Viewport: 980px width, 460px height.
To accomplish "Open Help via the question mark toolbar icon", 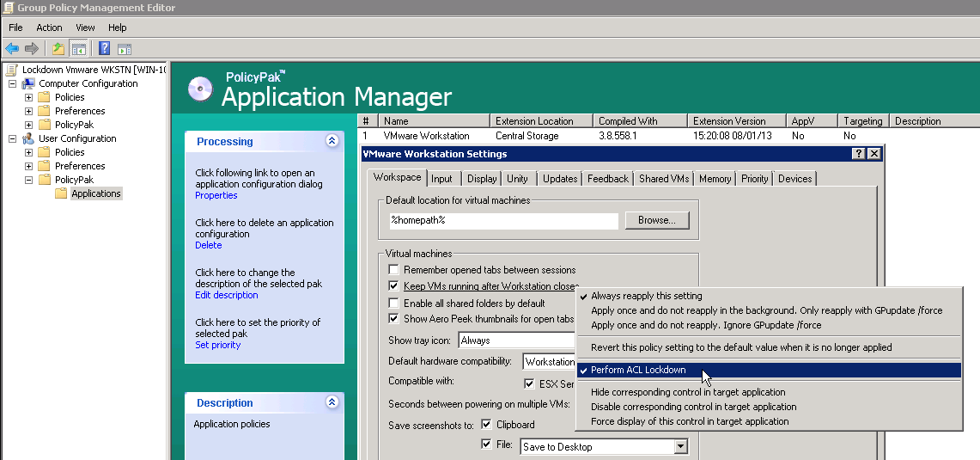I will point(104,48).
